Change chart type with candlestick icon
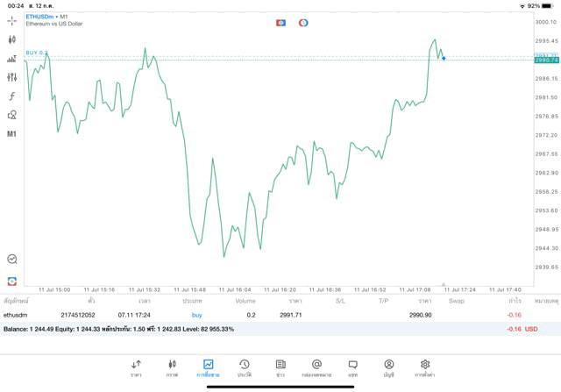The width and height of the screenshot is (561, 392). (12, 39)
